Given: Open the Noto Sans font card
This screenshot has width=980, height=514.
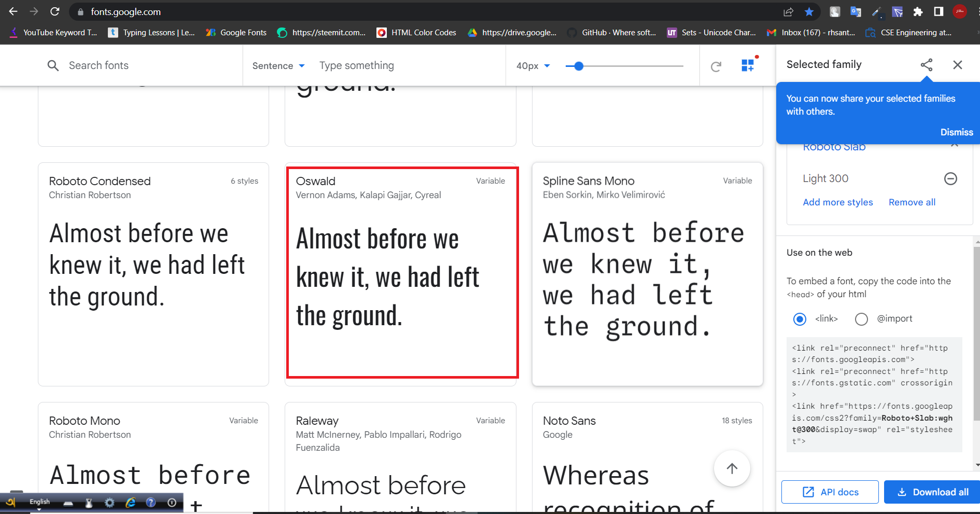Looking at the screenshot, I should coord(648,457).
